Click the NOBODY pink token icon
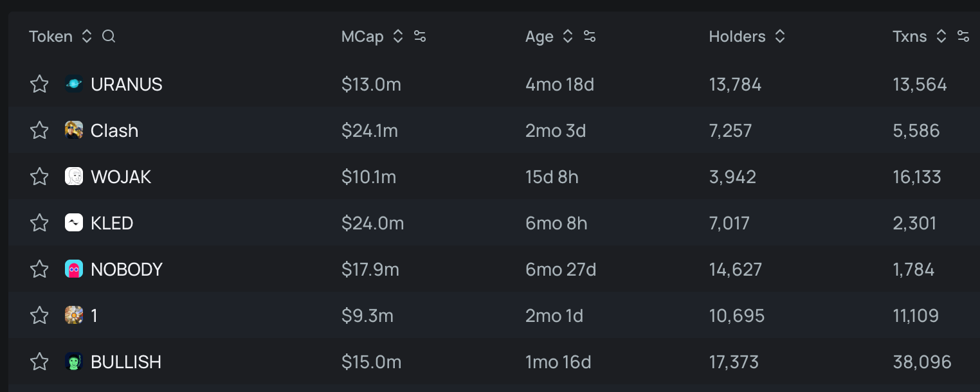Image resolution: width=980 pixels, height=392 pixels. pos(74,269)
